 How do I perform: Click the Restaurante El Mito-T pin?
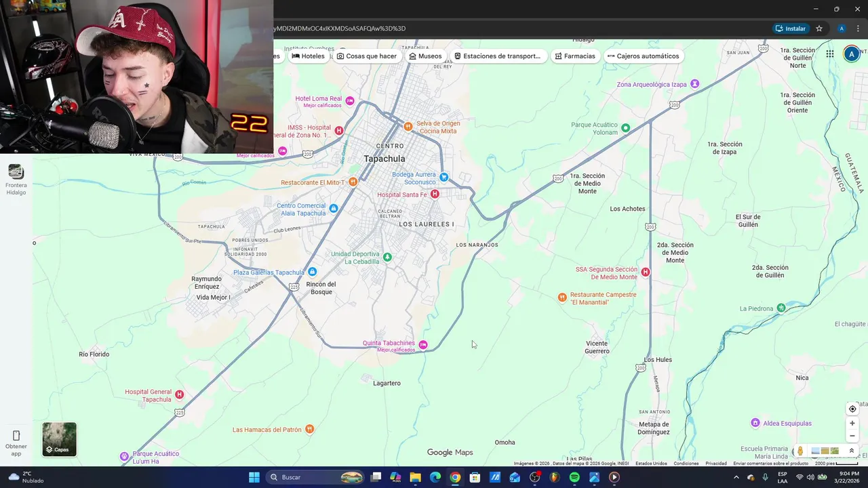click(353, 182)
